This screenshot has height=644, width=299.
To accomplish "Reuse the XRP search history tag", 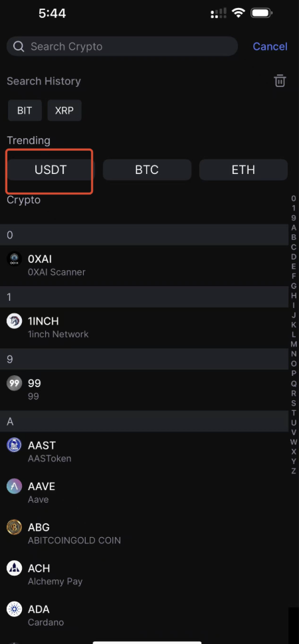I will coord(64,110).
